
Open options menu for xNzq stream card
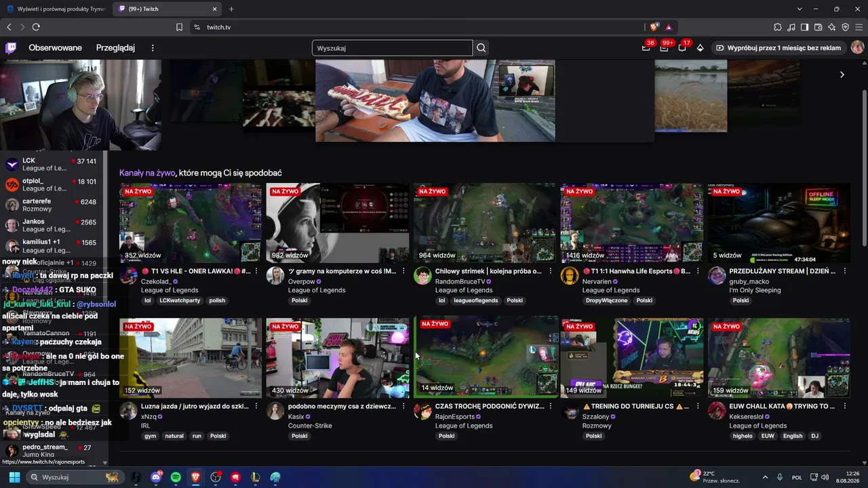tap(257, 407)
